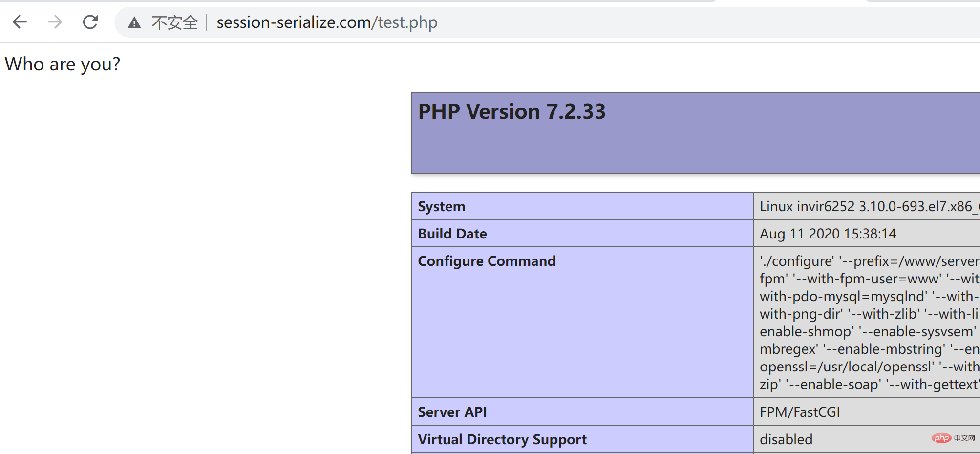Select the 'disabled' value
Screen dimensions: 980x454
[786, 439]
